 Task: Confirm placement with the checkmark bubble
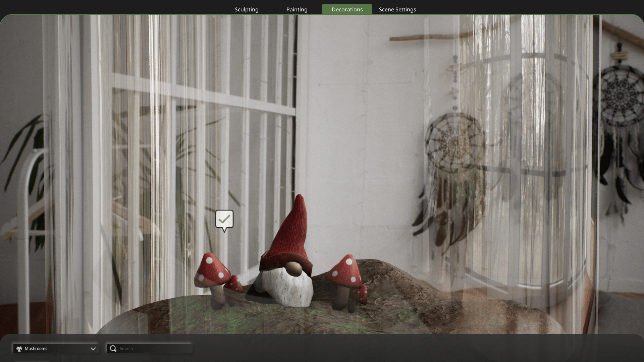click(224, 220)
